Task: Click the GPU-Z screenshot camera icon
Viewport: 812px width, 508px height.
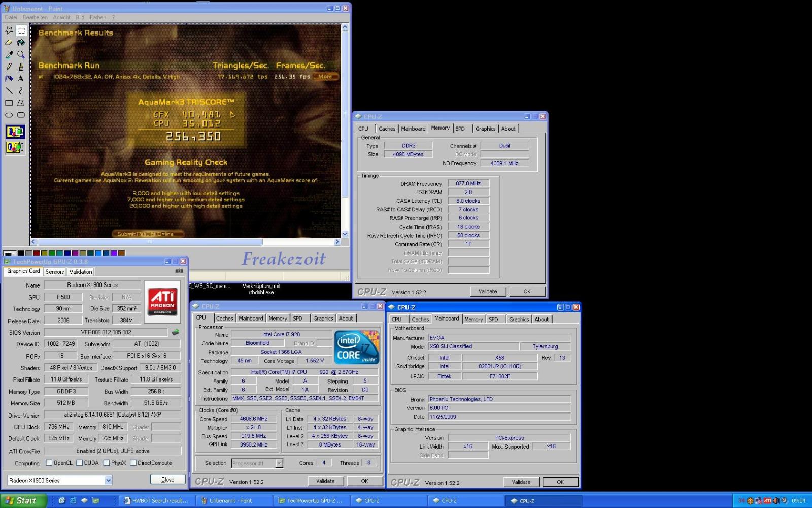Action: coord(179,271)
